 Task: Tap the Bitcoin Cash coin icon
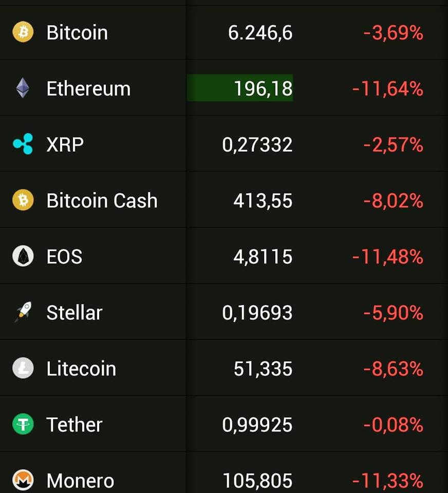[x=23, y=200]
